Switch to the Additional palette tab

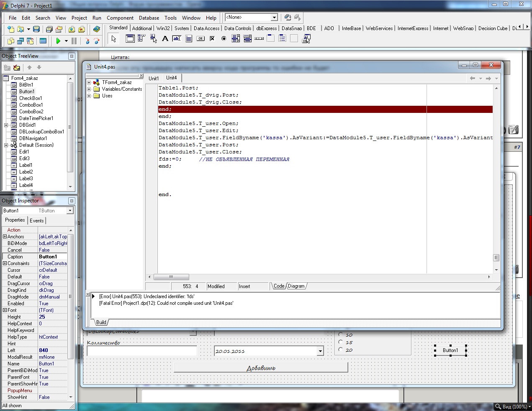142,28
